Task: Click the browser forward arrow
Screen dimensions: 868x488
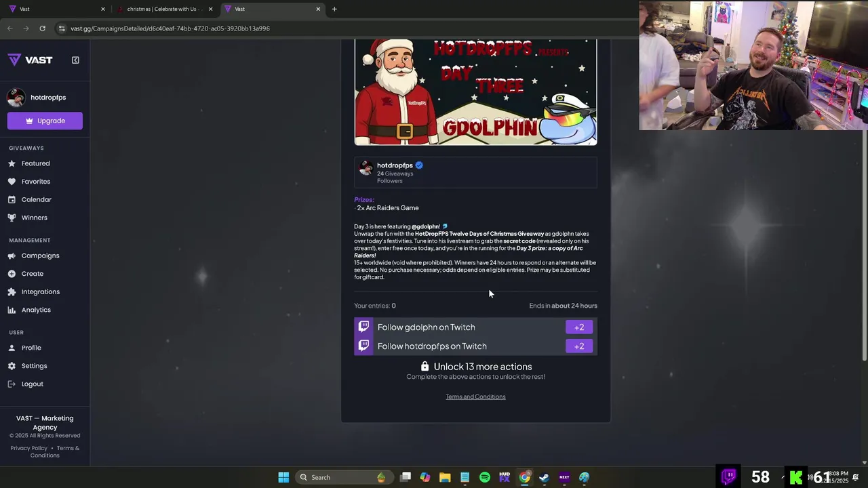Action: click(x=26, y=28)
